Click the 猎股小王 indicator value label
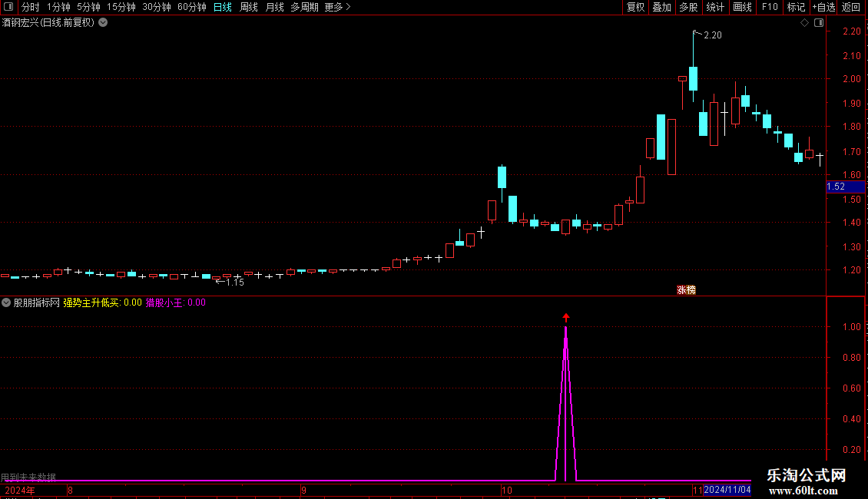The height and width of the screenshot is (499, 868). (175, 302)
